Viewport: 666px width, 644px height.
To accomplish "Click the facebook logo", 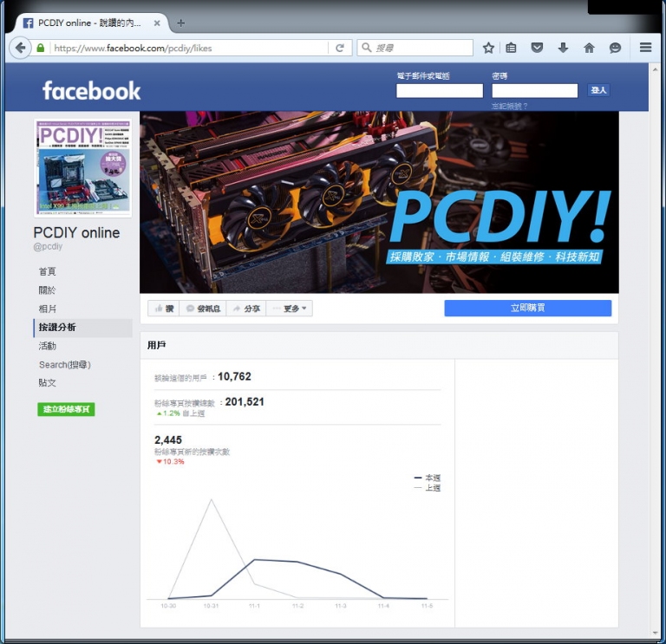I will 91,90.
